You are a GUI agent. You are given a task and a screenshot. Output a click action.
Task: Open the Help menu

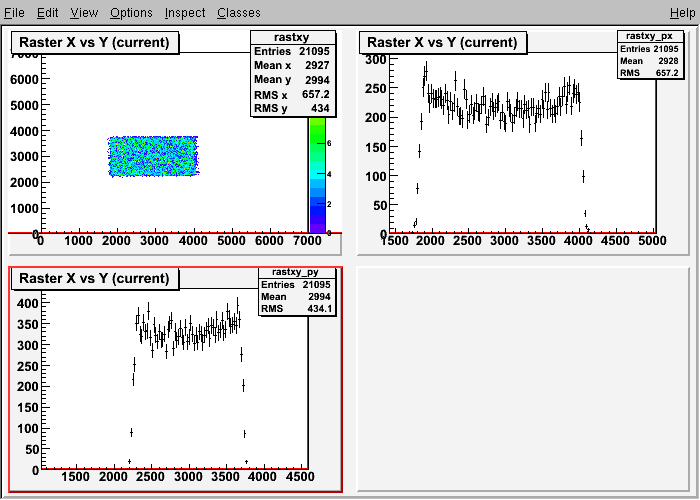coord(683,12)
